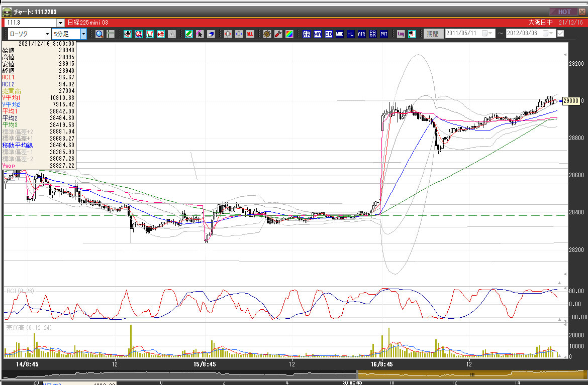This screenshot has height=385, width=588.
Task: Click the magnifier zoom icon
Action: click(100, 34)
